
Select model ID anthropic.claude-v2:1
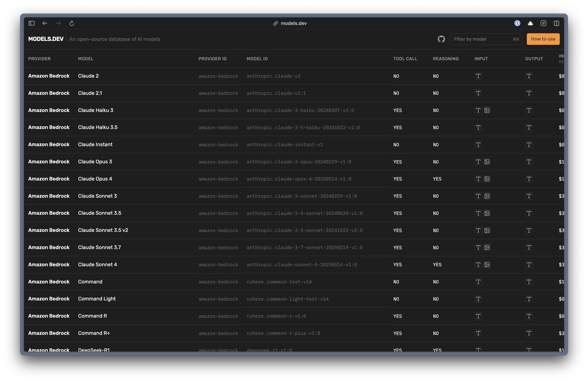tap(276, 93)
